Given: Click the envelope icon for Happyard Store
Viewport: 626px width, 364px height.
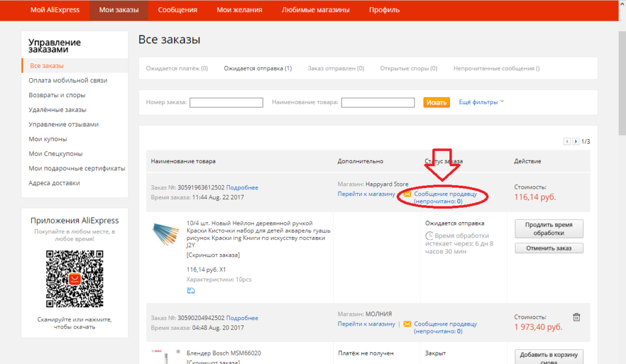Looking at the screenshot, I should 408,194.
